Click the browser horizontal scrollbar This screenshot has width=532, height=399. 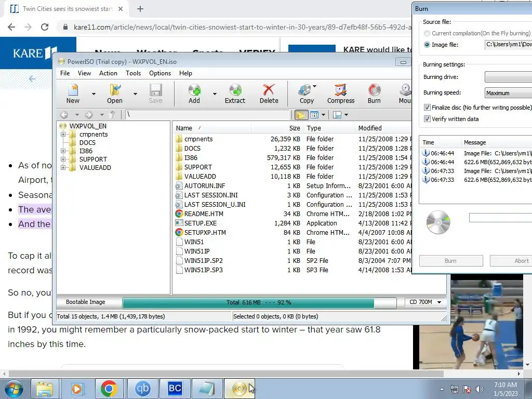pos(225,374)
